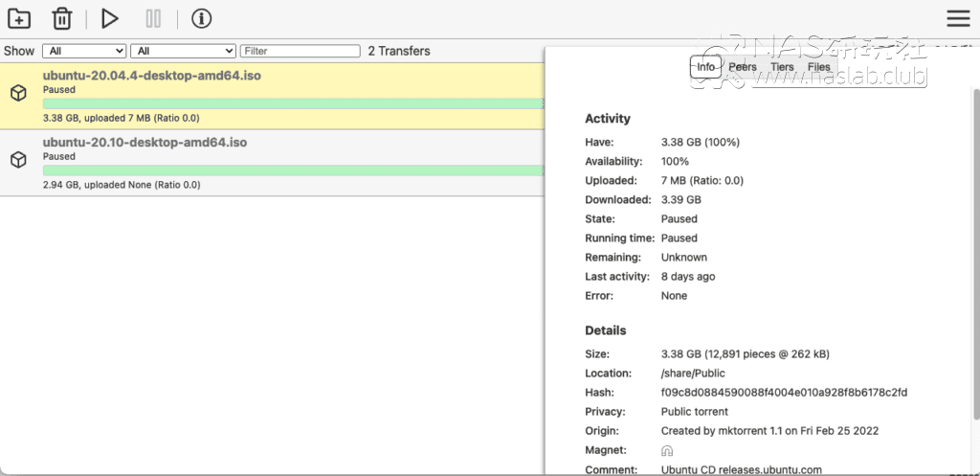Image resolution: width=980 pixels, height=476 pixels.
Task: Open the Peers tab in the inspector
Action: pos(743,67)
